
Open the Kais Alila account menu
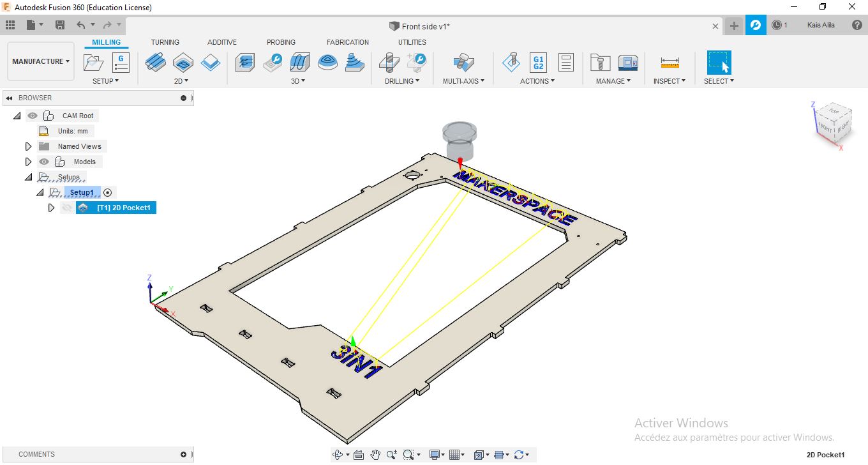coord(821,25)
